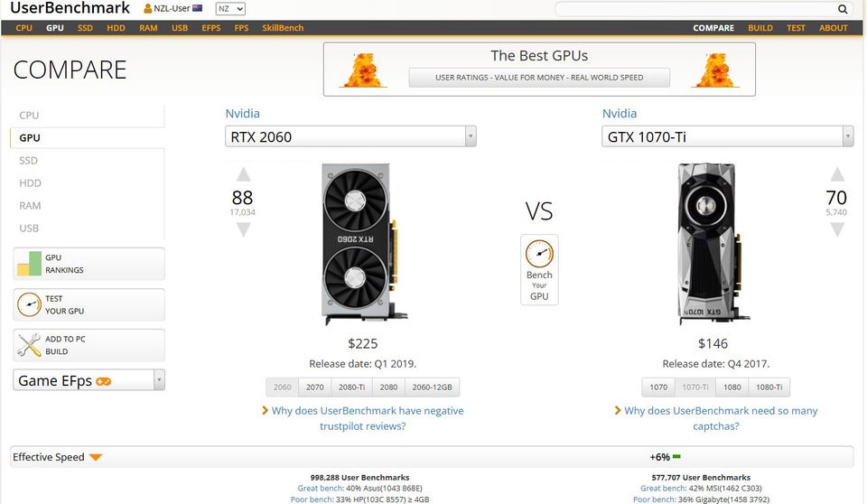This screenshot has width=867, height=504.
Task: Open the RTX 2060 model dropdown
Action: click(x=350, y=136)
